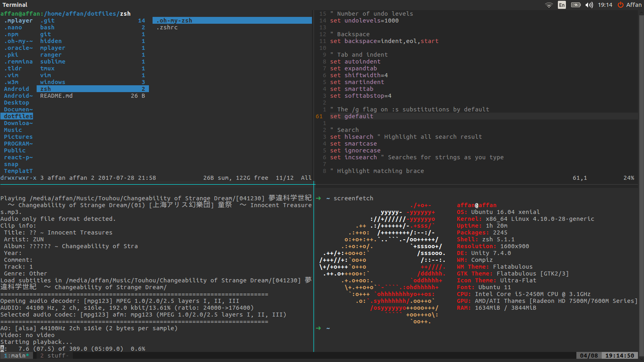
Task: Click ranger status 'drwxrwxr-x 3 affan affan'
Action: tap(43, 178)
